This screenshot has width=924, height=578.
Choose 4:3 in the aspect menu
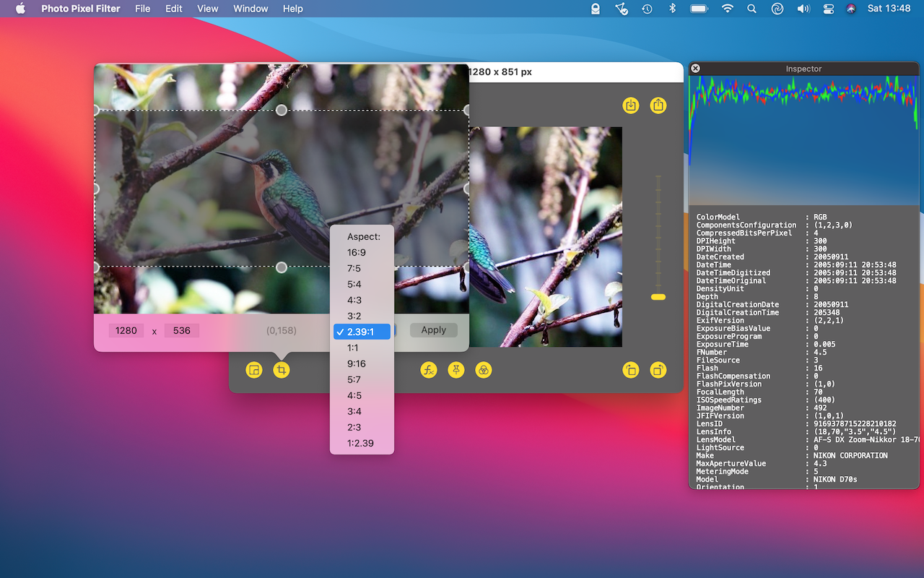click(x=354, y=300)
